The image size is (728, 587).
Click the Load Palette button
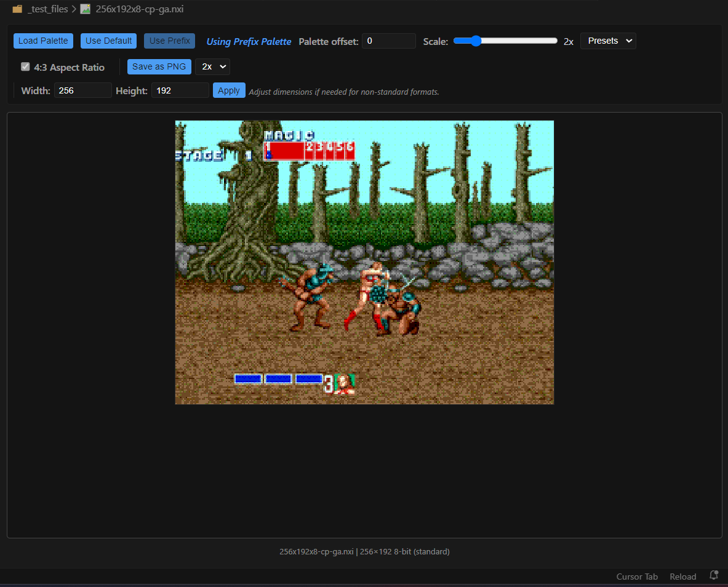click(x=43, y=41)
